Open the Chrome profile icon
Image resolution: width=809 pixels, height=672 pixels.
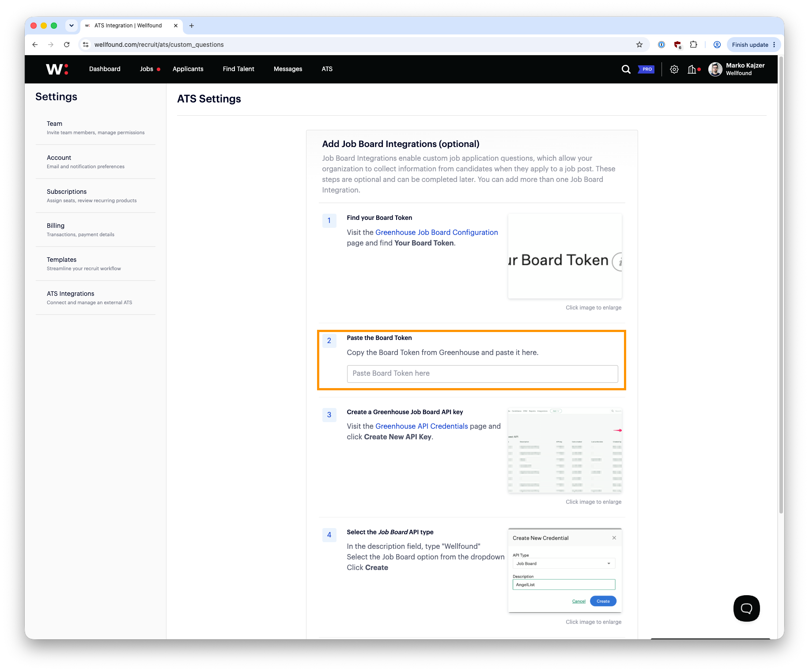coord(717,45)
